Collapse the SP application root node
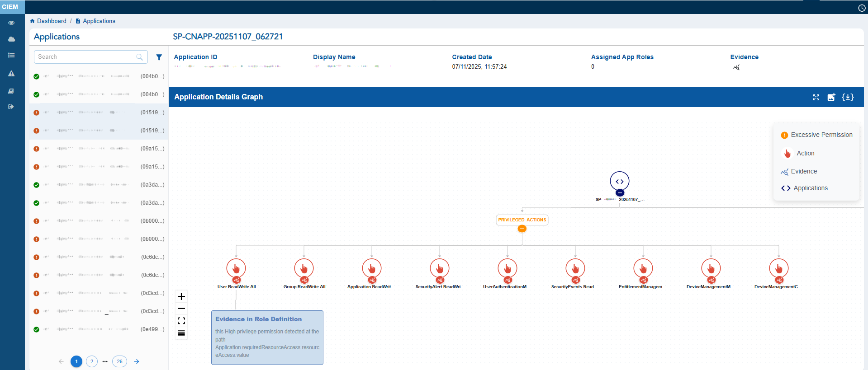 620,192
